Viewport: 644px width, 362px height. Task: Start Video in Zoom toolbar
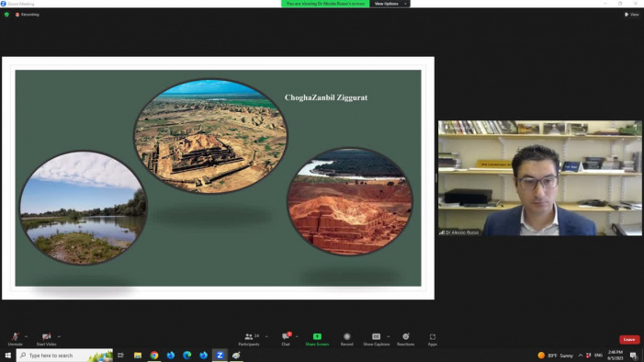click(47, 339)
